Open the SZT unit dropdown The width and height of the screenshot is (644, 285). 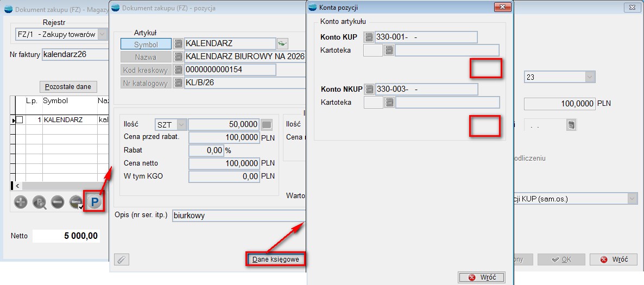click(181, 125)
